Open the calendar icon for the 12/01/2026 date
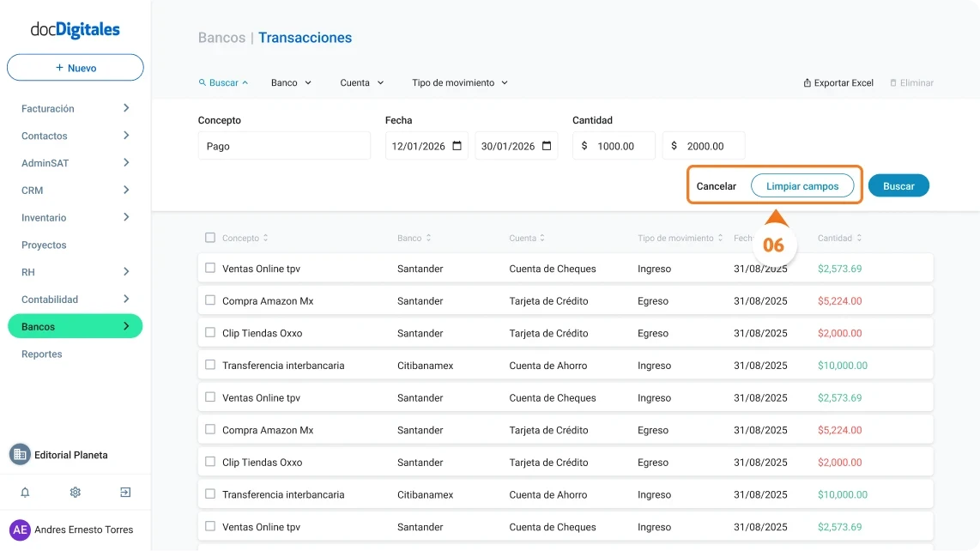The image size is (980, 551). (455, 145)
